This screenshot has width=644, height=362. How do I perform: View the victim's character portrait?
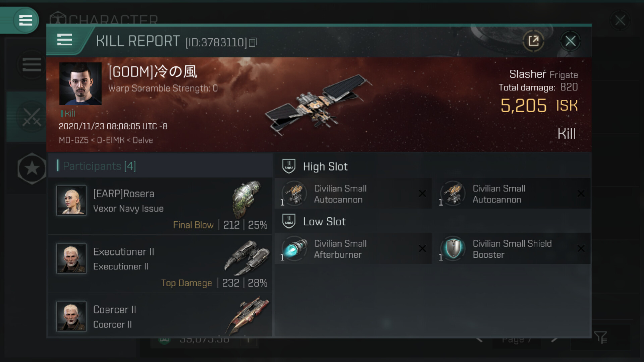coord(80,84)
